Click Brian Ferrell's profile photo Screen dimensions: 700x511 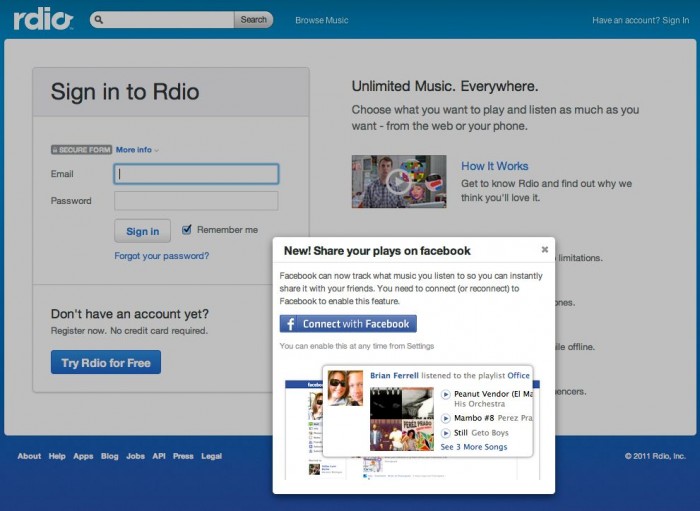tap(345, 388)
